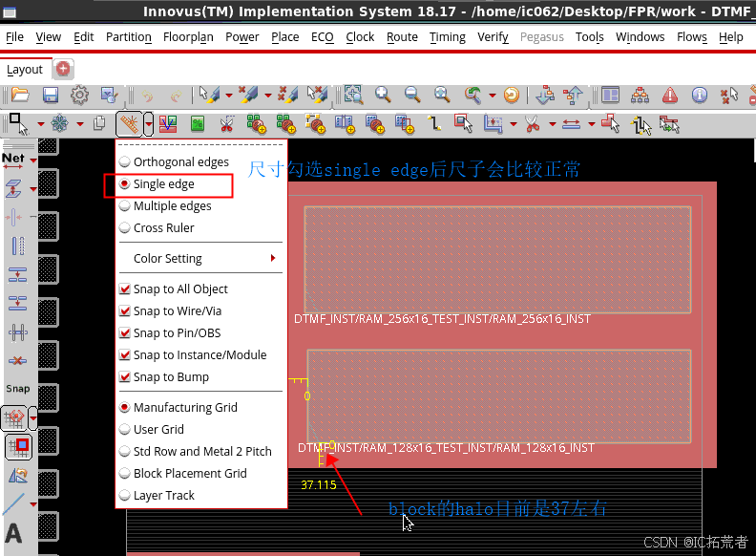Select Multiple edges radio option
The width and height of the screenshot is (756, 556).
[x=165, y=205]
